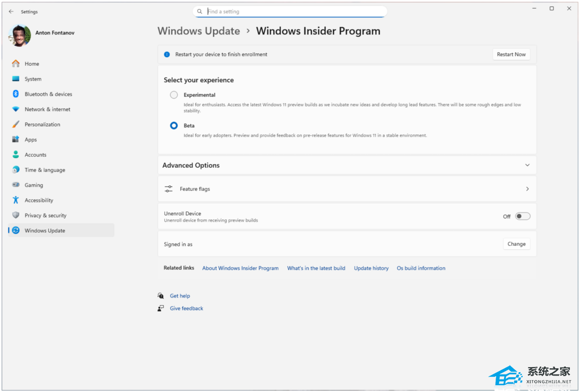
Task: Click the Windows Update sync icon
Action: 15,231
